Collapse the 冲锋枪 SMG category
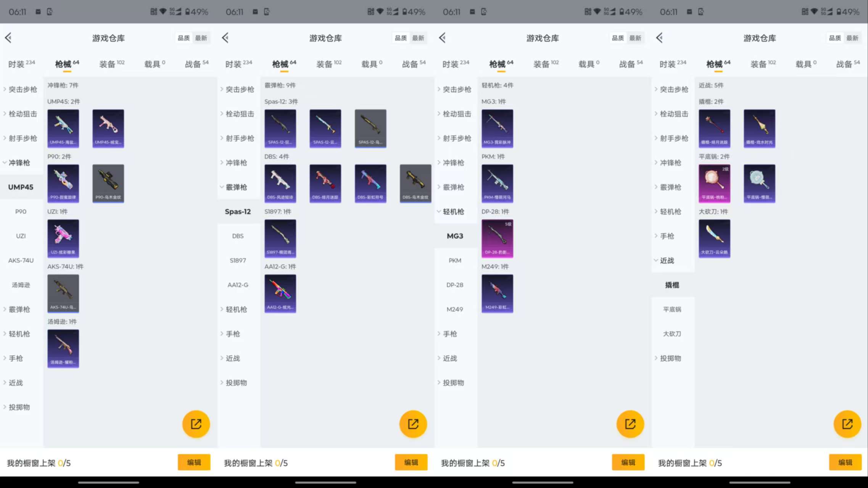Image resolution: width=868 pixels, height=488 pixels. coord(20,163)
